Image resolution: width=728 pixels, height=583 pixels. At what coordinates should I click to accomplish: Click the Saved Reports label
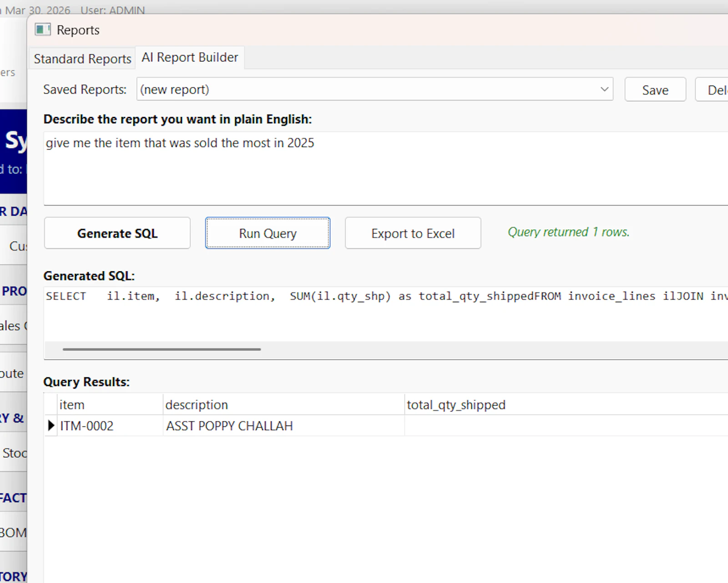click(85, 90)
